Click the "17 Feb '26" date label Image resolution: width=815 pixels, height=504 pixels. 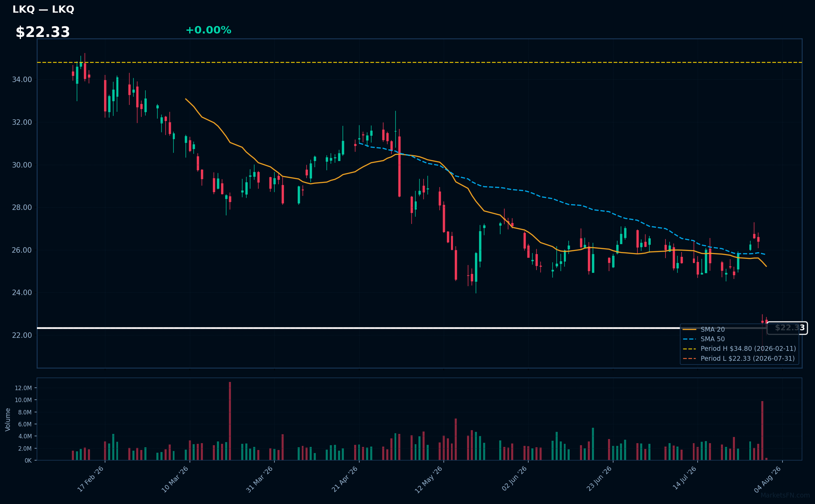90,479
